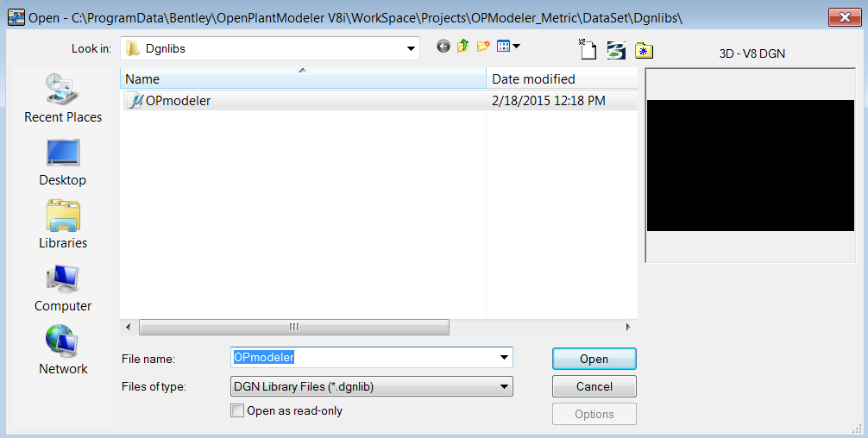
Task: Create a new folder
Action: tap(483, 47)
